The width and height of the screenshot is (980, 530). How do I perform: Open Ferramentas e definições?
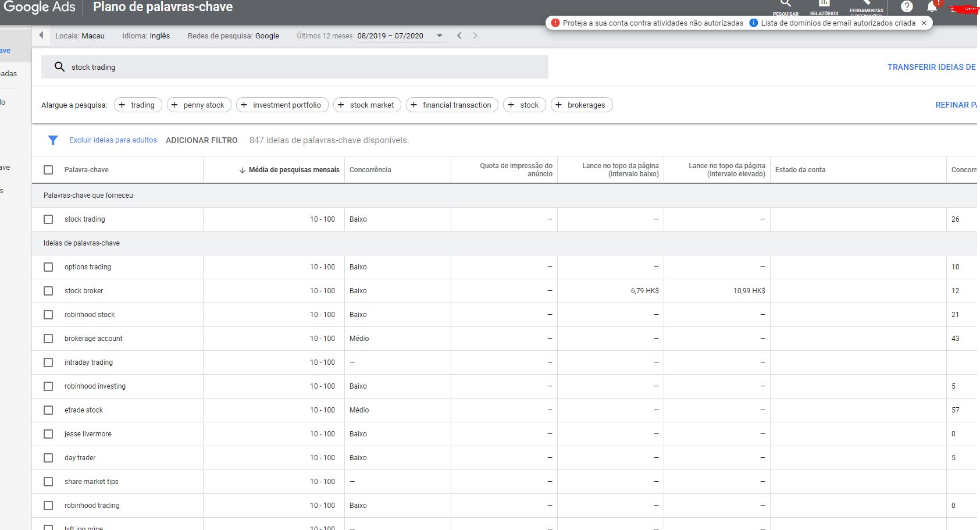[866, 7]
